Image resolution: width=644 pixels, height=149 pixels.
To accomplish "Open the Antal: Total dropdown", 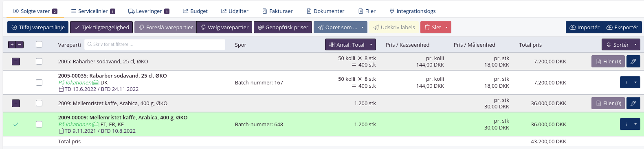I will pos(350,45).
